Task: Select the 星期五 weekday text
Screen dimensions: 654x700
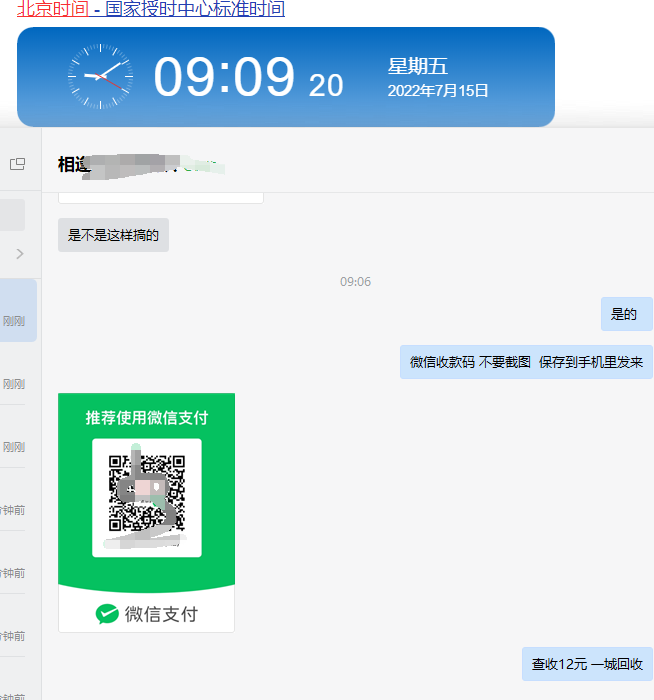Action: pyautogui.click(x=417, y=67)
